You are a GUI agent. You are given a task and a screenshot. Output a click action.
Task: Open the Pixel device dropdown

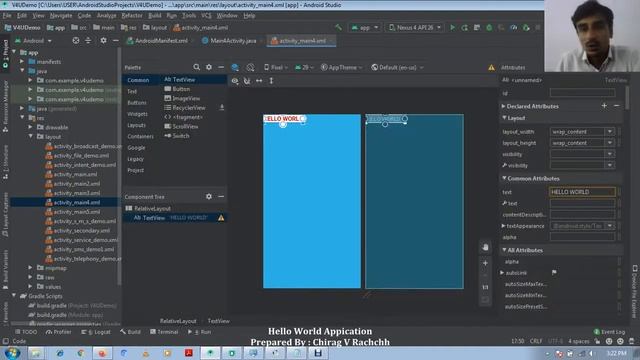pos(276,67)
